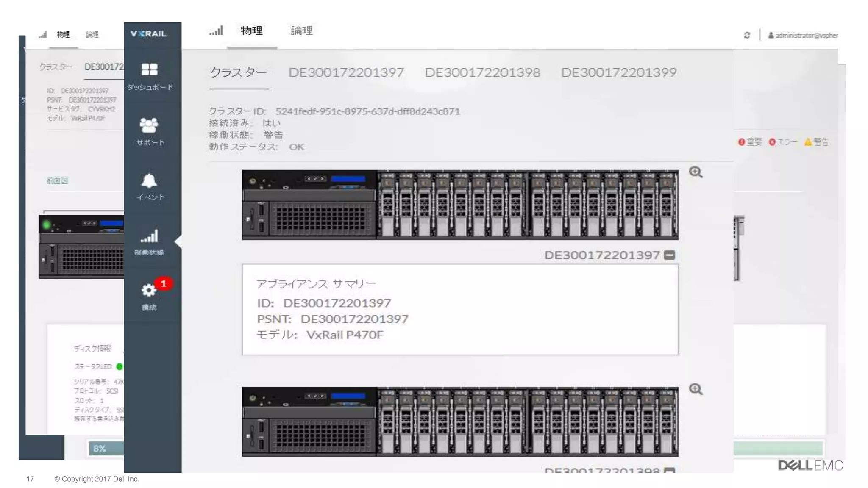Switch to the 論理 tab

[x=302, y=30]
